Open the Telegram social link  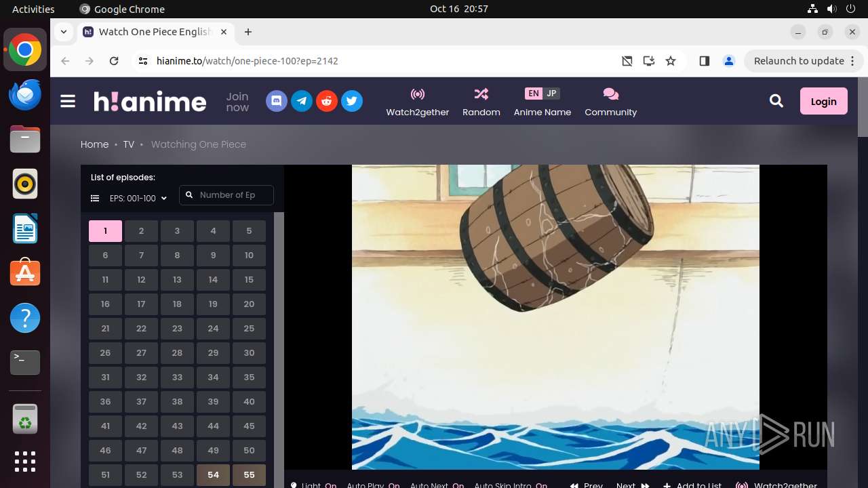pyautogui.click(x=302, y=102)
